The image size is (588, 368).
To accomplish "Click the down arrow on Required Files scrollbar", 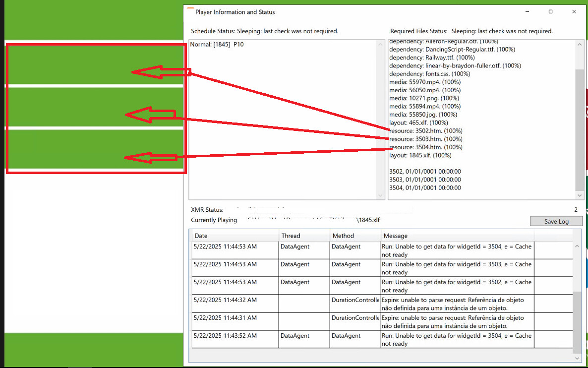I will click(579, 195).
